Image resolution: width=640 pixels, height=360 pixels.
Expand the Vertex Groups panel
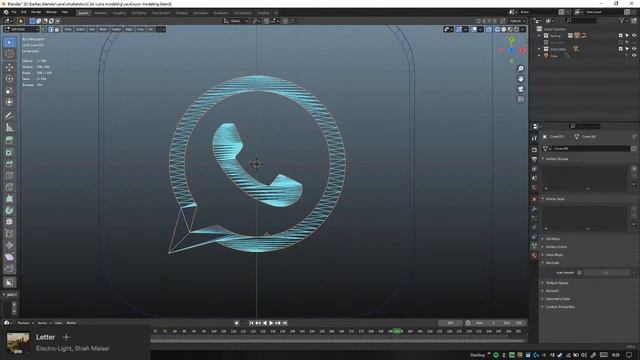[x=557, y=159]
